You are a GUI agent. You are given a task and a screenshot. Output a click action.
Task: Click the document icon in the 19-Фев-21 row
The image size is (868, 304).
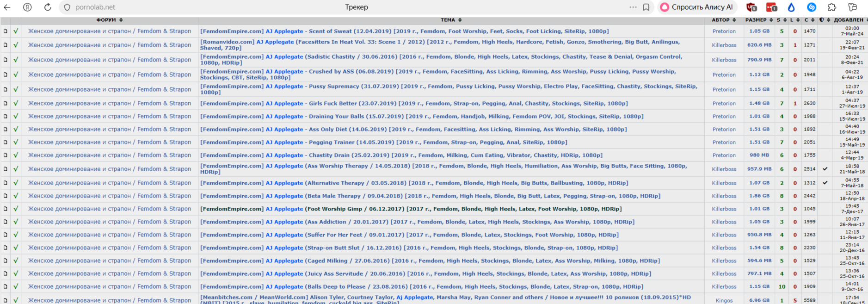click(x=5, y=45)
